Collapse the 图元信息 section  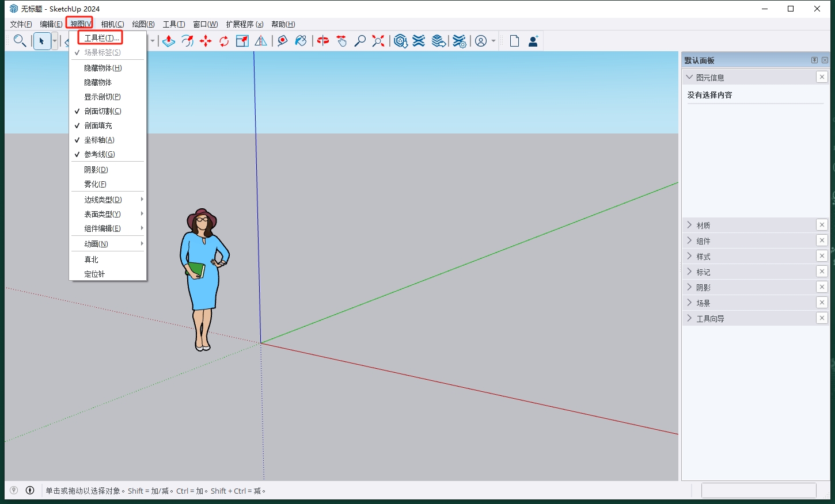click(x=689, y=77)
